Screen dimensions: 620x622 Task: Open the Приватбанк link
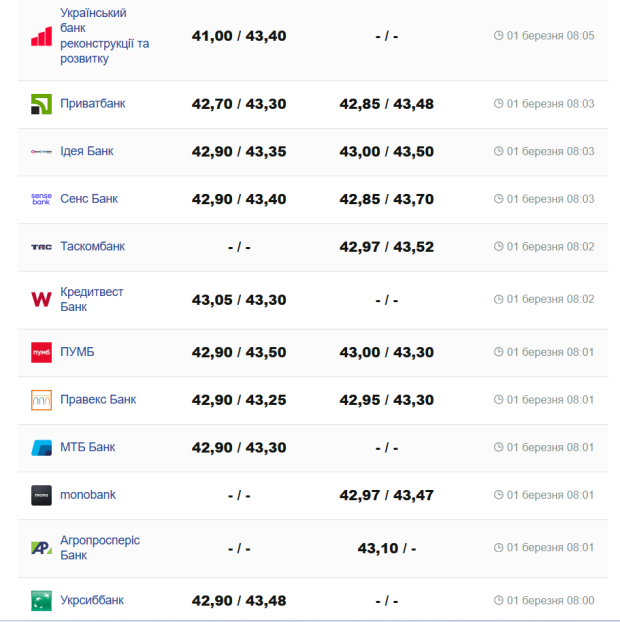tap(92, 103)
